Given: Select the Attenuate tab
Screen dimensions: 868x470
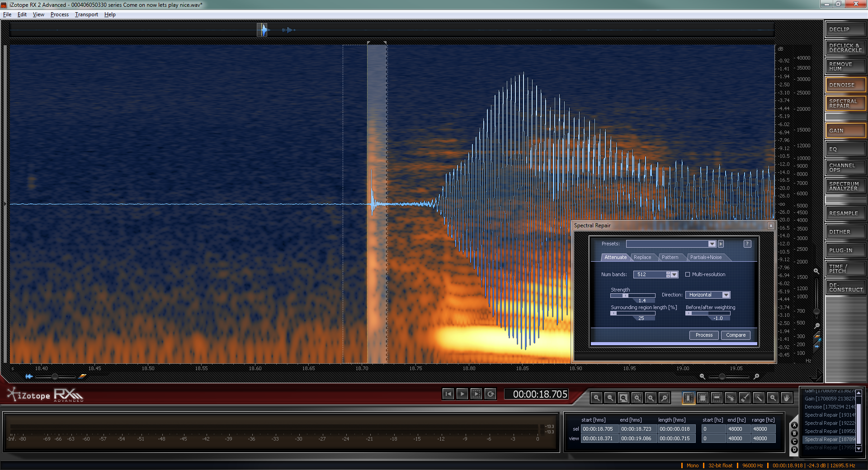Looking at the screenshot, I should 615,257.
